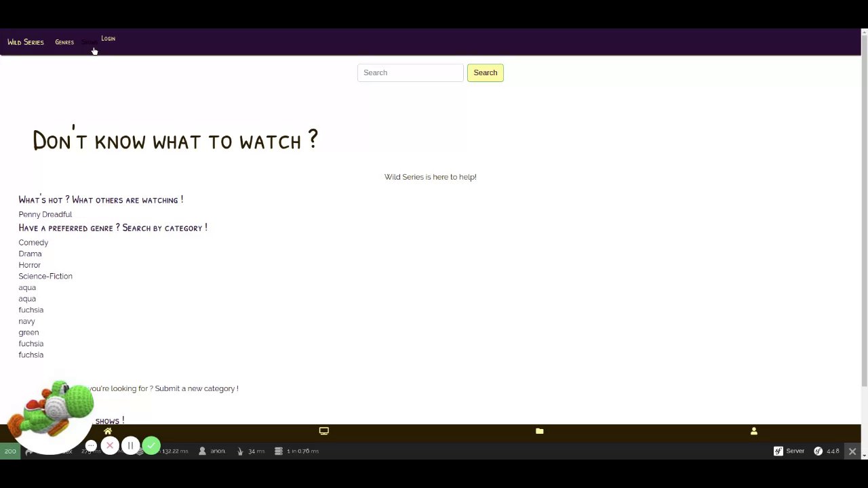Open the database queries profiler panel

coord(297,451)
